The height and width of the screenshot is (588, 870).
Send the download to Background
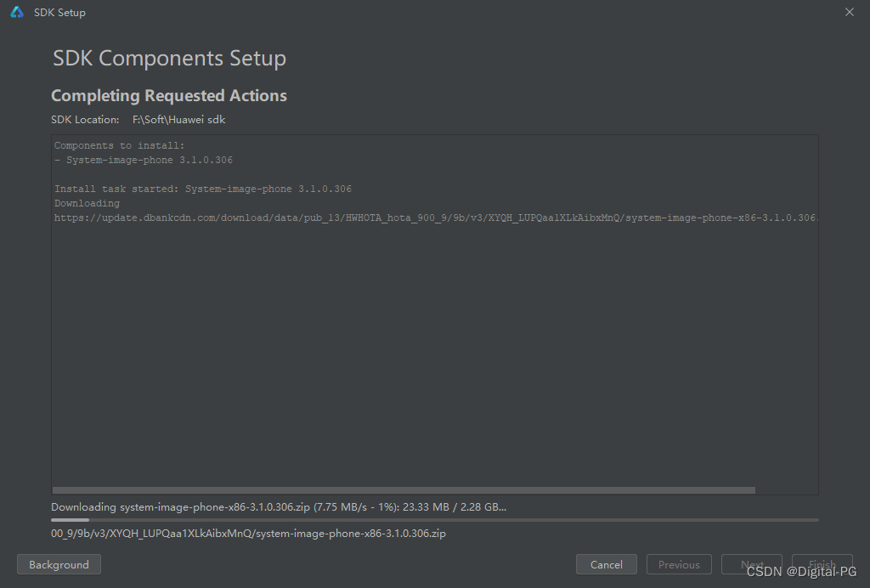[59, 564]
